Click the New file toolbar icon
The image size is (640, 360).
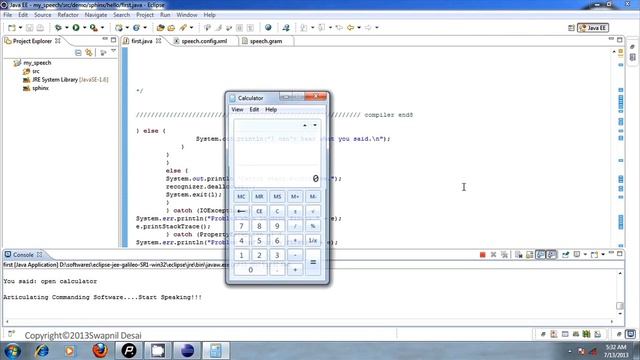click(12, 28)
